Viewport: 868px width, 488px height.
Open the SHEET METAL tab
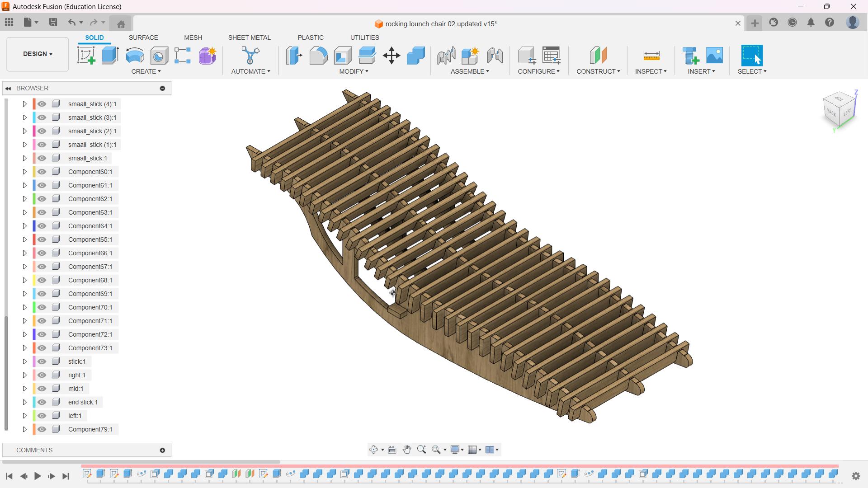click(249, 38)
